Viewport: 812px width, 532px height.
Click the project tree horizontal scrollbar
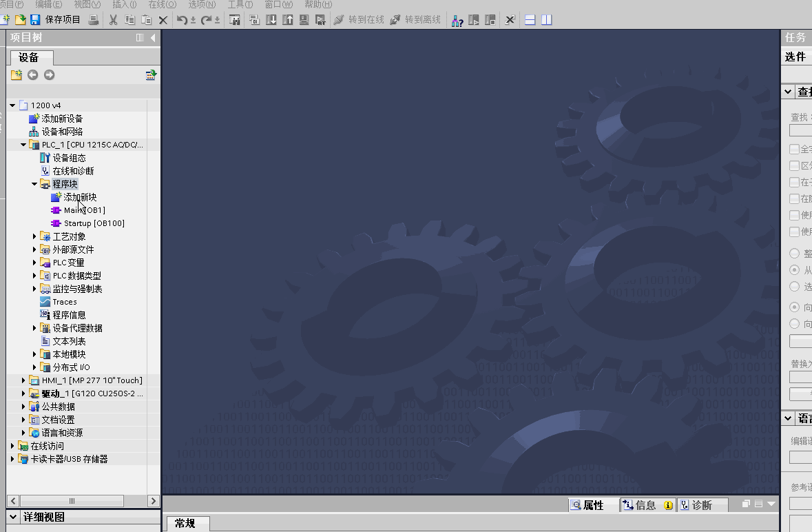(x=72, y=501)
